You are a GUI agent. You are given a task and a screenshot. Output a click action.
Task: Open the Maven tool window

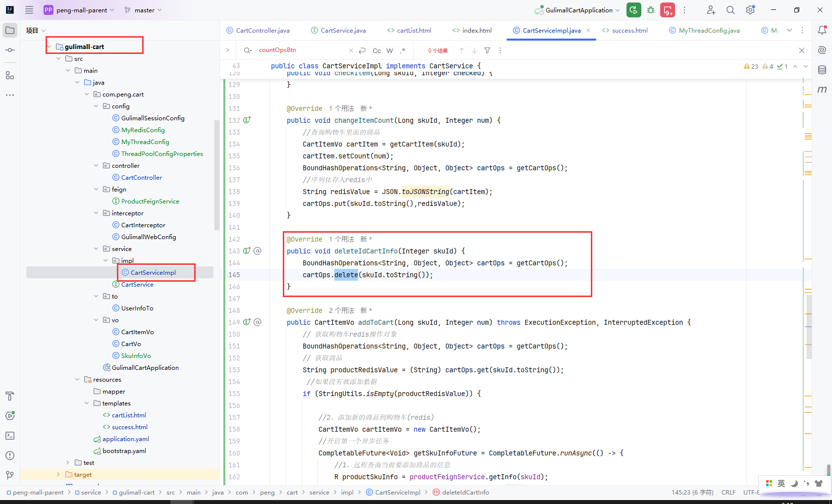[x=822, y=90]
